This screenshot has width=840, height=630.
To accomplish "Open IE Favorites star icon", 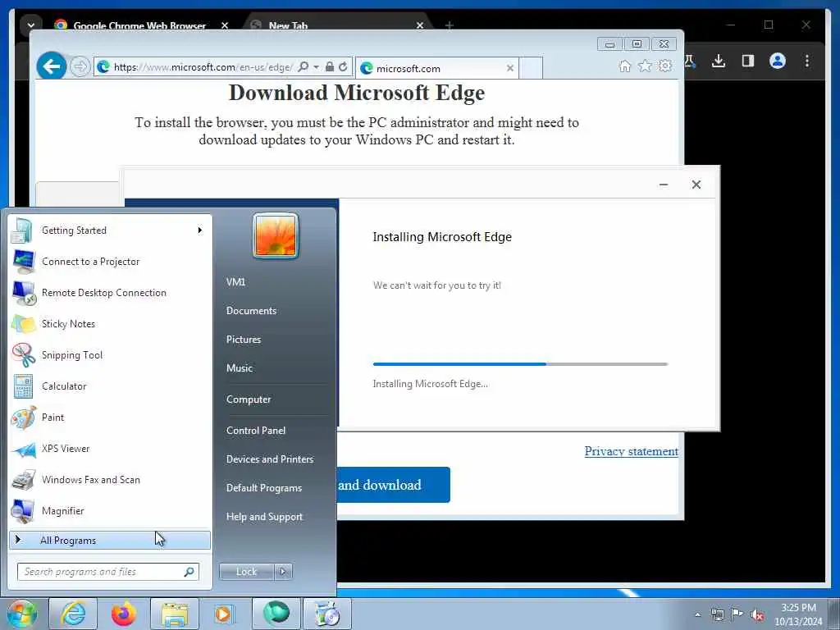I will click(645, 66).
